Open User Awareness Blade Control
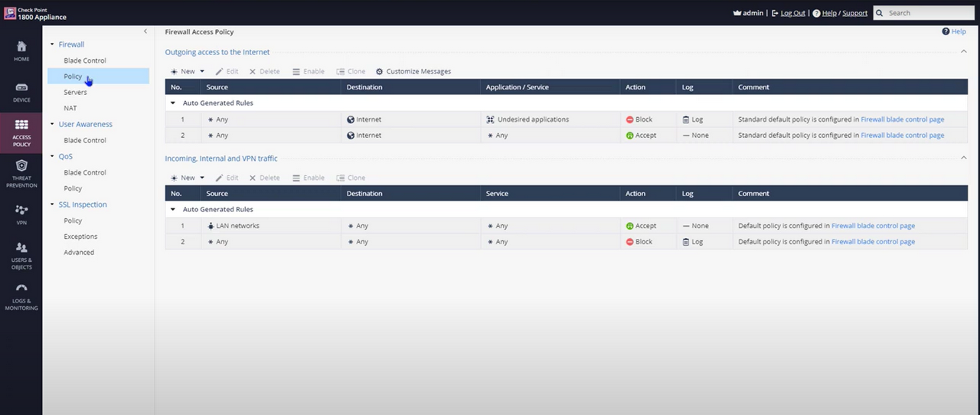 [85, 140]
